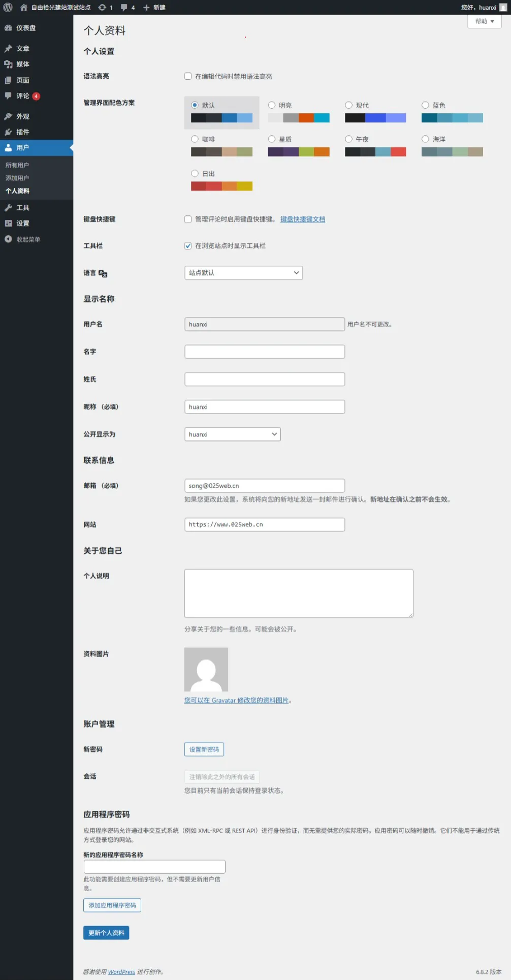The height and width of the screenshot is (980, 511).
Task: Select the 咖啡 color scheme radio button
Action: [195, 139]
